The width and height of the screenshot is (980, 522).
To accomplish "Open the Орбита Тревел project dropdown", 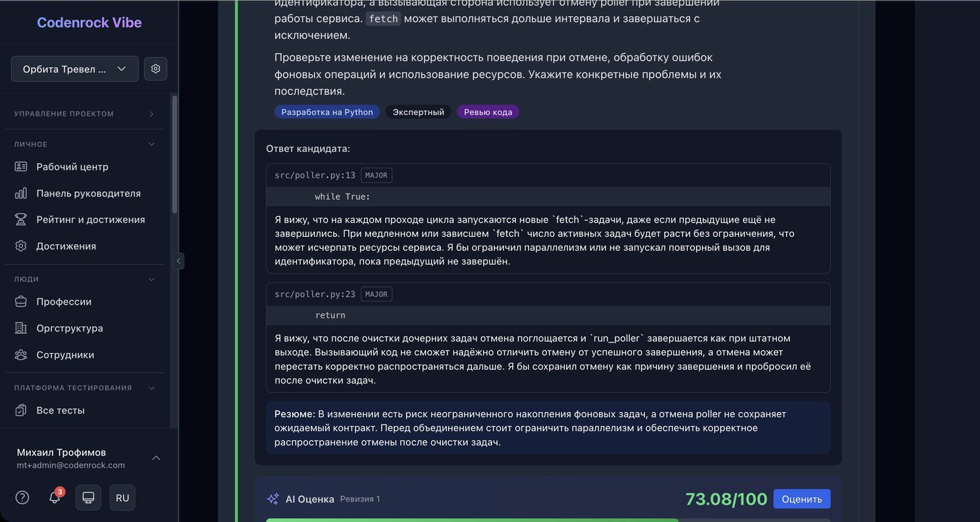I will (75, 69).
